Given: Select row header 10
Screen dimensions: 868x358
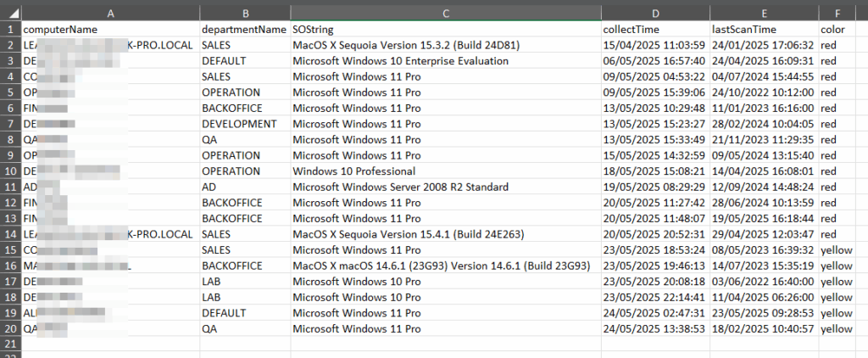Looking at the screenshot, I should 9,171.
